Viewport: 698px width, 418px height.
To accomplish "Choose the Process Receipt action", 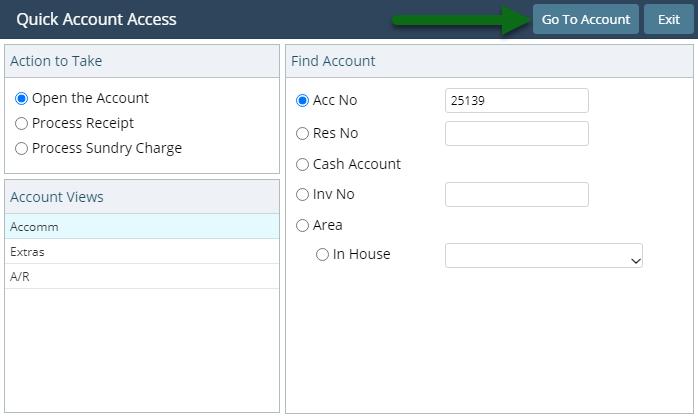I will pyautogui.click(x=21, y=123).
